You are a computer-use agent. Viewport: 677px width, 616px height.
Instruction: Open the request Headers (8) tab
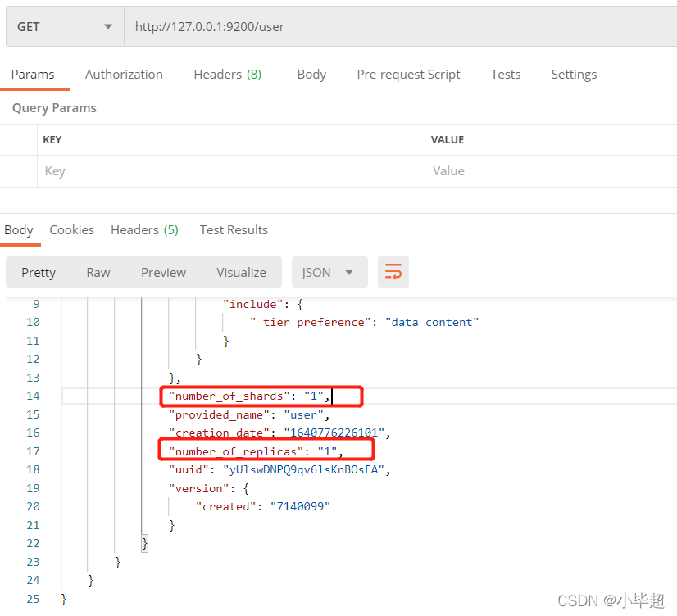(x=228, y=75)
